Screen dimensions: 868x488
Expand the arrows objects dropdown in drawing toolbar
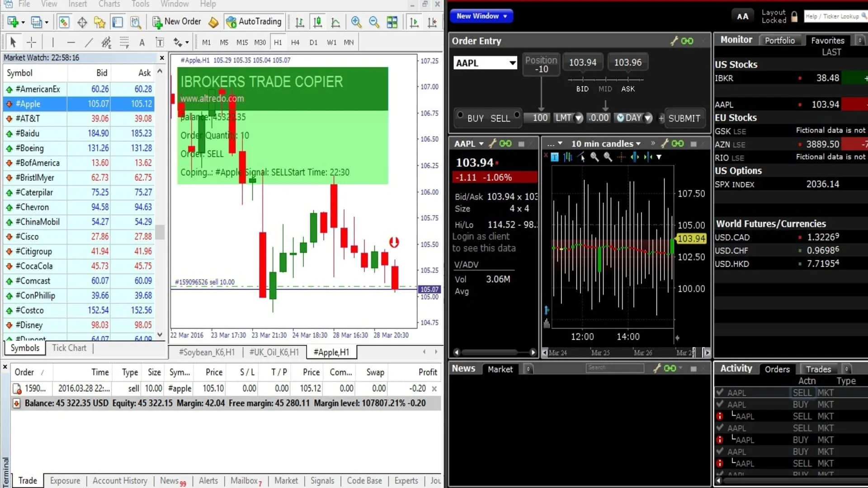[x=187, y=42]
